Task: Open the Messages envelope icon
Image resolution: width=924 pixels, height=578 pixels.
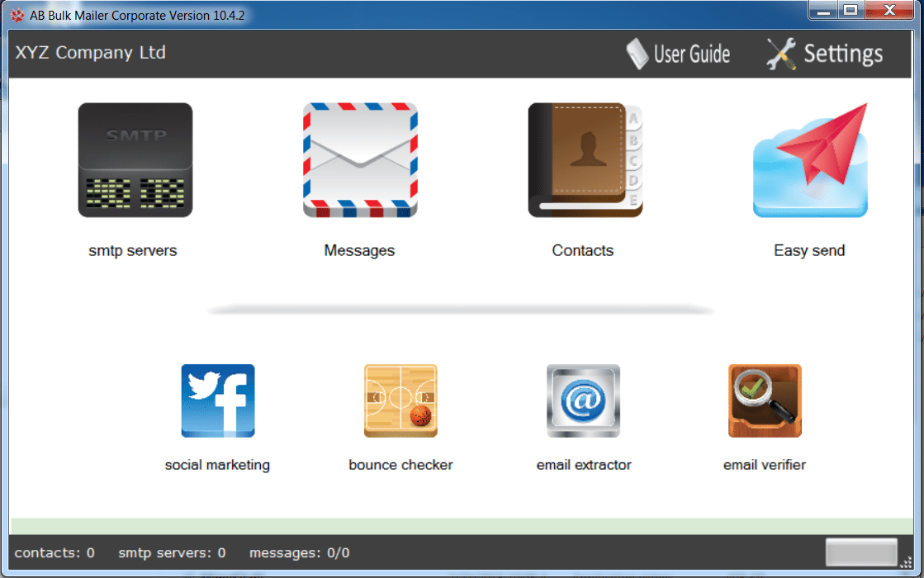Action: pos(360,160)
